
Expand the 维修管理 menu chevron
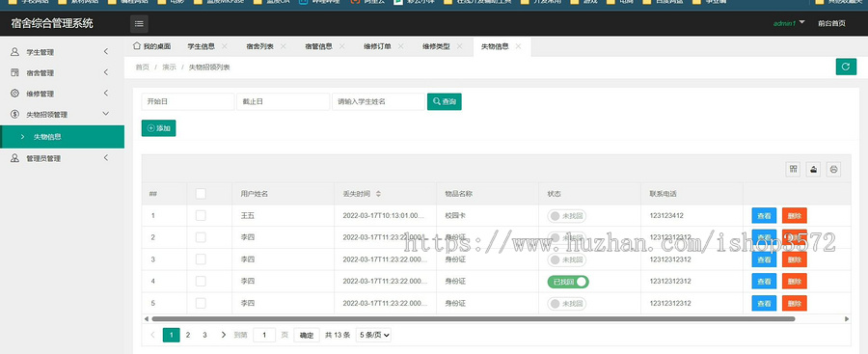[106, 93]
